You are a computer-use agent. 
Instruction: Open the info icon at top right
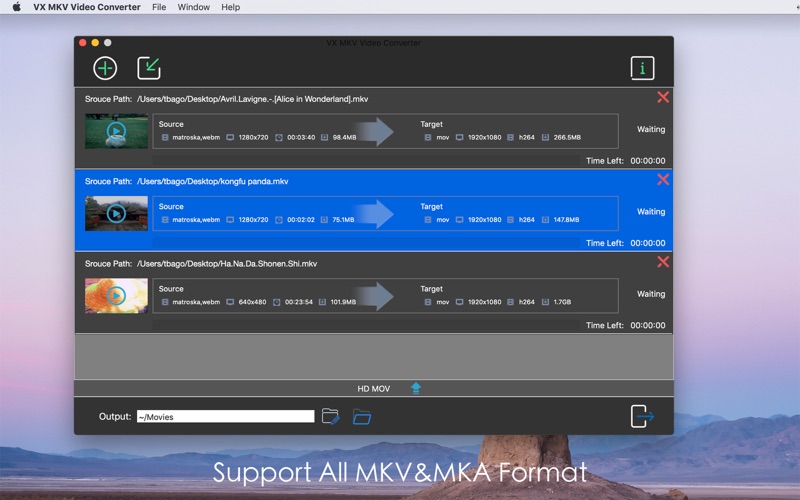[642, 68]
